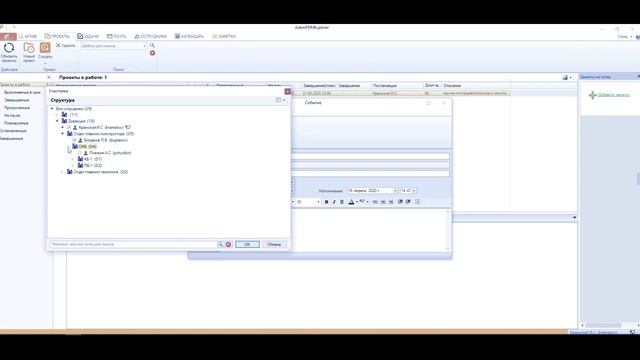Image resolution: width=640 pixels, height=360 pixels.
Task: Collapse Отдел главного конструктора node
Action: click(x=62, y=133)
